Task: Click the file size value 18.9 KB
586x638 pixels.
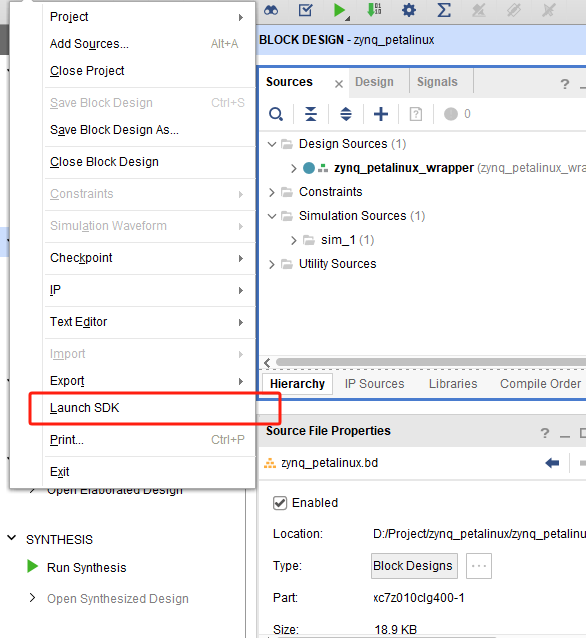Action: [396, 629]
